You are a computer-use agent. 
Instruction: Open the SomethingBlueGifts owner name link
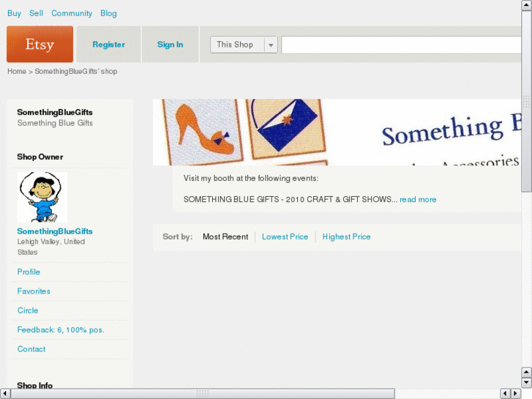tap(55, 231)
